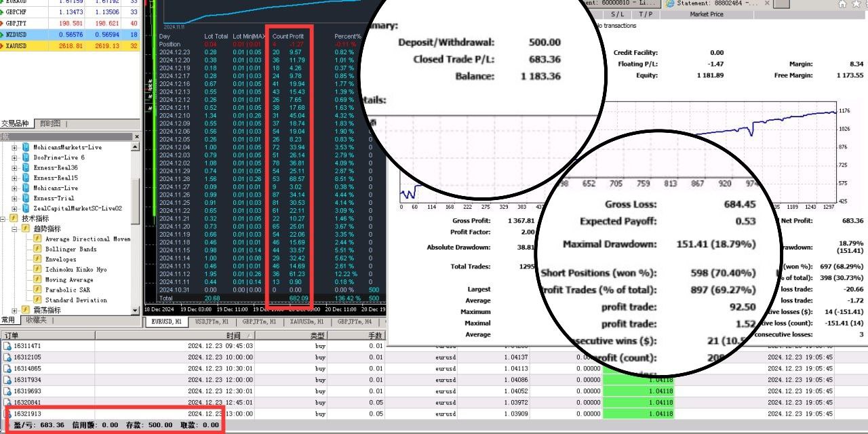Click the DooPrime-Live 6 account icon
The image size is (868, 434).
click(26, 157)
